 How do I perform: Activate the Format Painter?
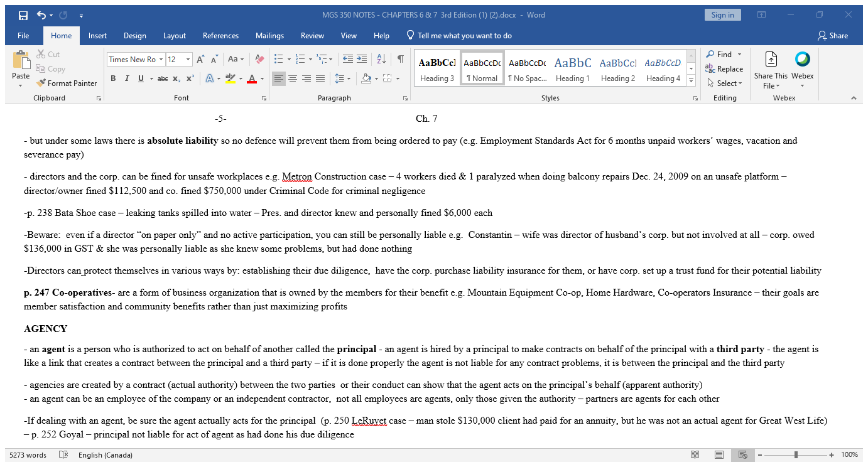67,83
